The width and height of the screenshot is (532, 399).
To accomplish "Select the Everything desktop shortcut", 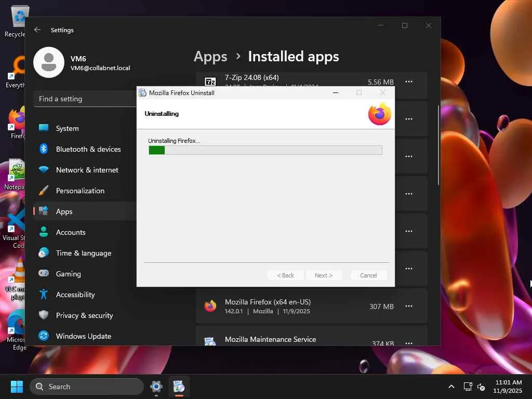I will point(15,72).
